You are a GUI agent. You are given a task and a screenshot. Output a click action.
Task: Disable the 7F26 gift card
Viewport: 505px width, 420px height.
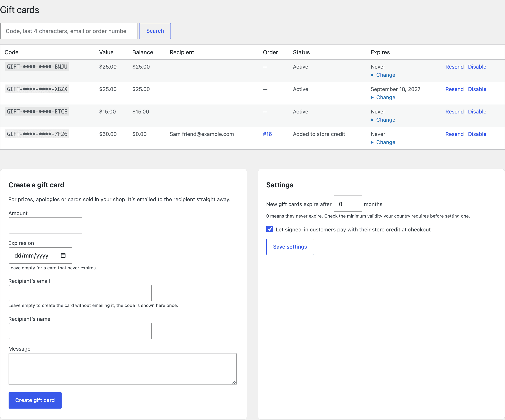477,134
